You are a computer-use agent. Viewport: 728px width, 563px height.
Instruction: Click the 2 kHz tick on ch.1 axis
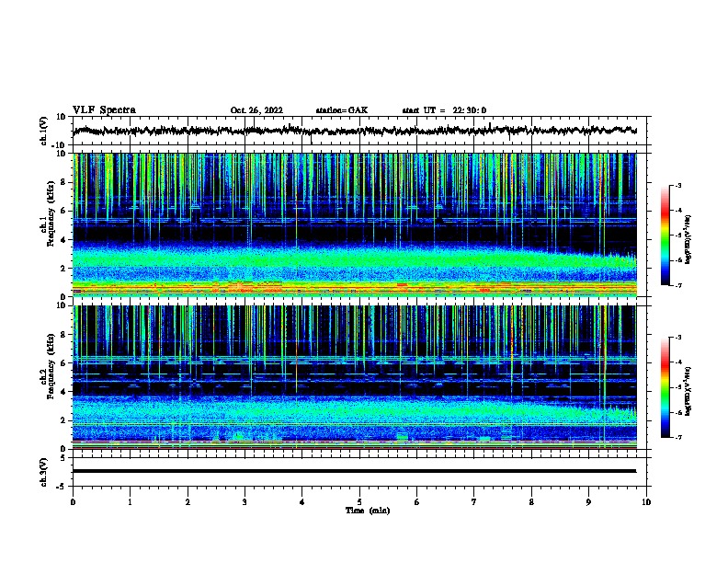coord(64,269)
